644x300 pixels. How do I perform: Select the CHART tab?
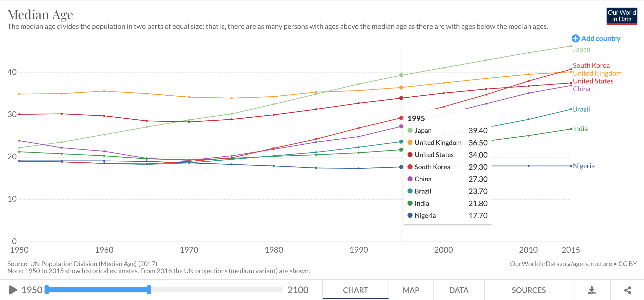coord(355,290)
